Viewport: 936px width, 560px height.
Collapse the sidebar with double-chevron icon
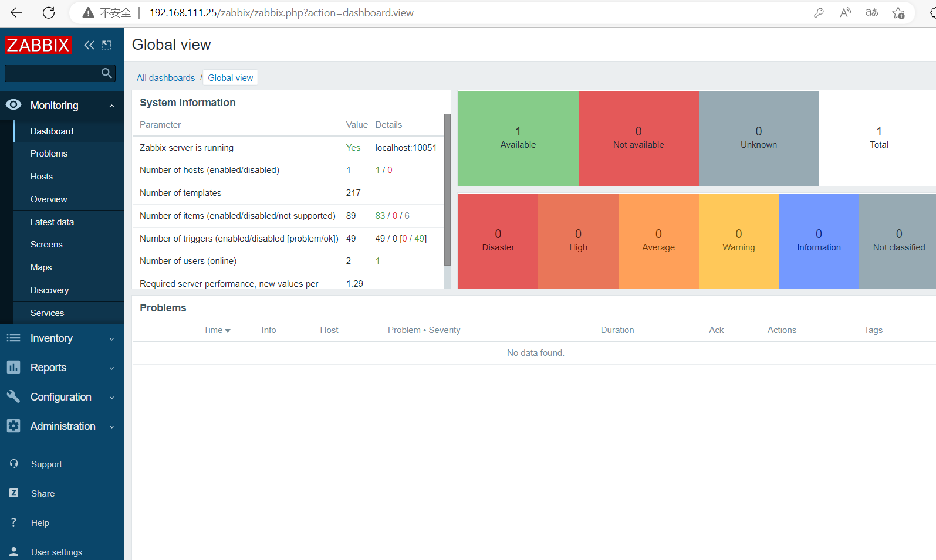click(x=89, y=45)
